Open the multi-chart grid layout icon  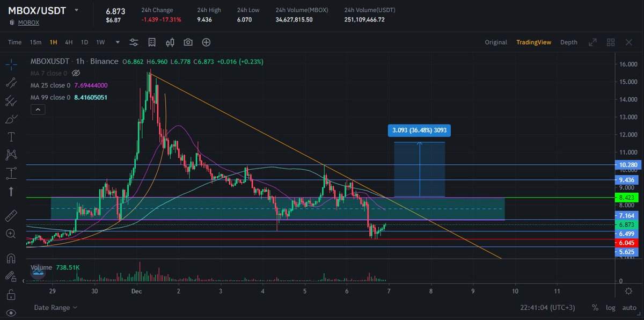(610, 42)
